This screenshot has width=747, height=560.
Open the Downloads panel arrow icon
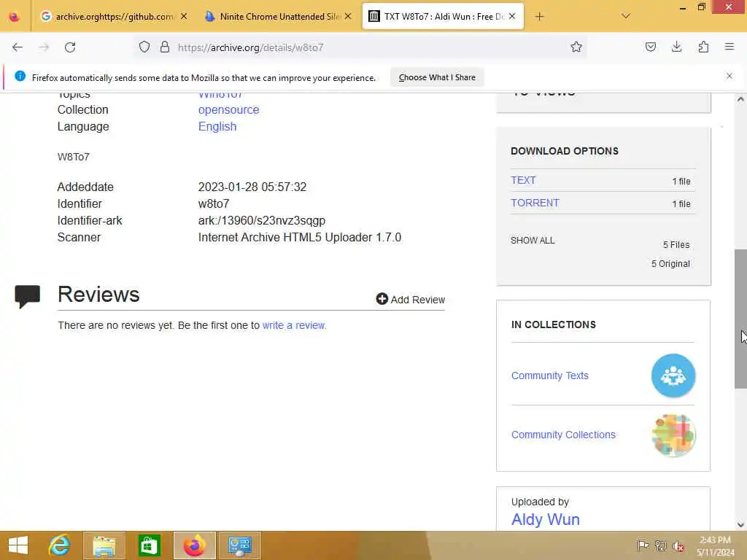(676, 47)
